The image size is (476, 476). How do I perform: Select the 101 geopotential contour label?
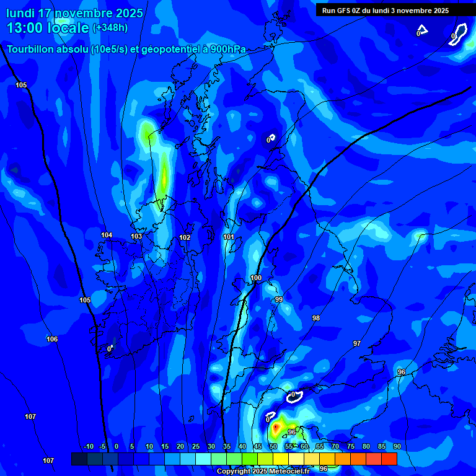pyautogui.click(x=229, y=237)
